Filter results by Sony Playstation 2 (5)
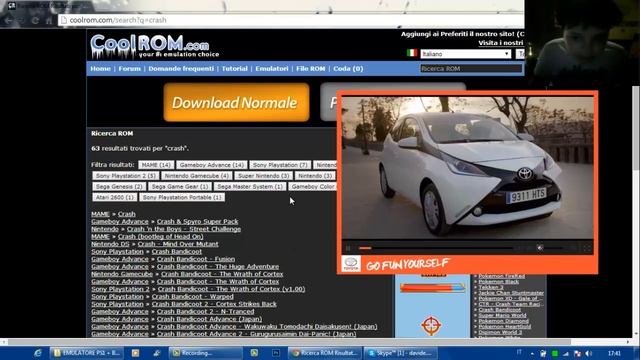Viewport: 640px width, 360px height. (x=125, y=176)
